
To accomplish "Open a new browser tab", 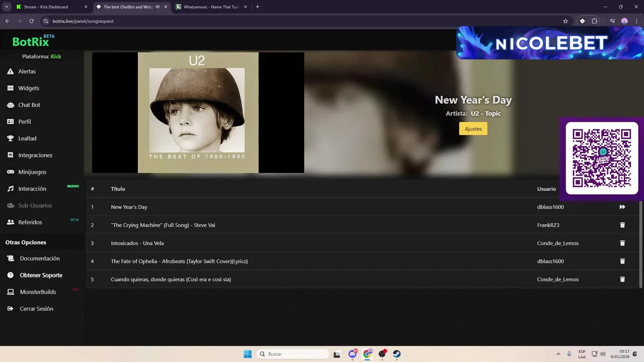I will [258, 7].
